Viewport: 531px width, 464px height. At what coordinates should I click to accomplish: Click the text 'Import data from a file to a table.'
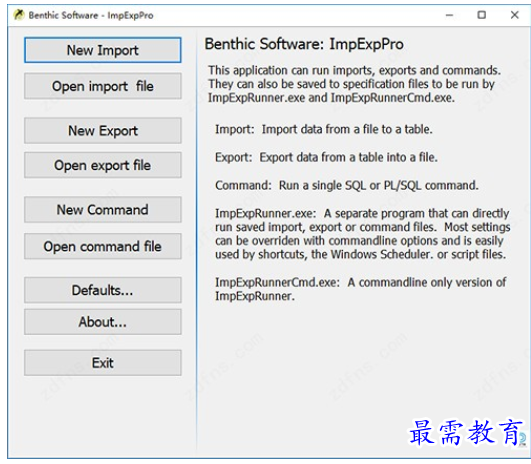[x=347, y=129]
